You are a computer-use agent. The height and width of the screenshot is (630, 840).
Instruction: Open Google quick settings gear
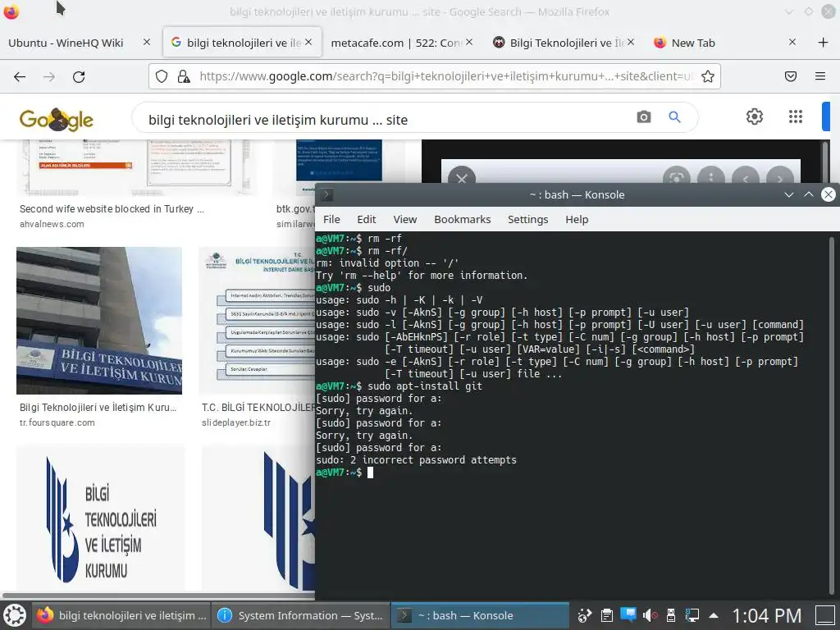[755, 116]
